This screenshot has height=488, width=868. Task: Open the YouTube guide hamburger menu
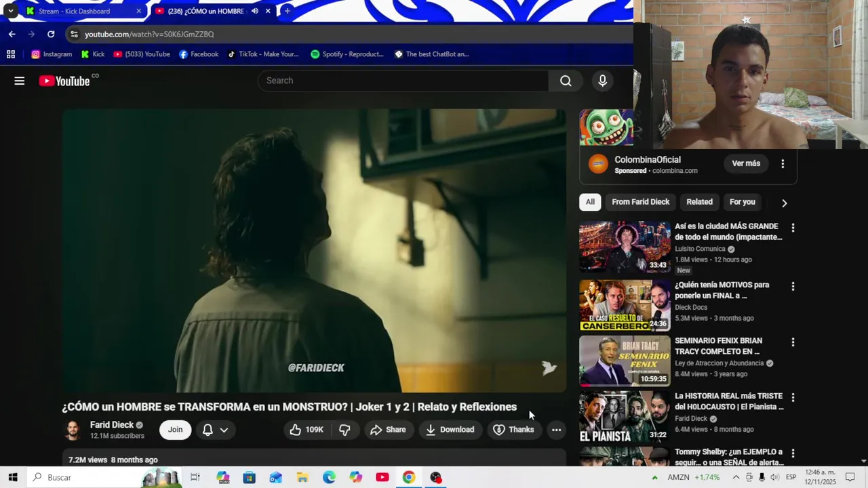tap(19, 81)
